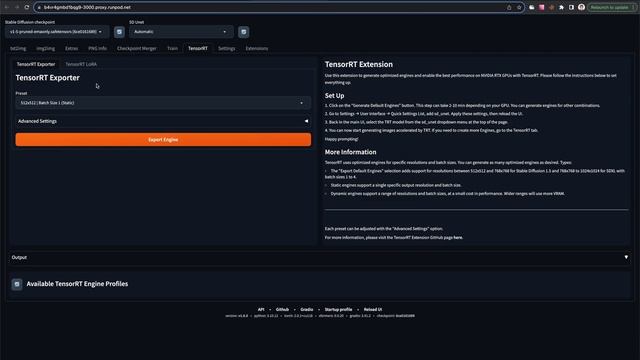Open the Github footer link
This screenshot has height=360, width=640.
pos(282,309)
